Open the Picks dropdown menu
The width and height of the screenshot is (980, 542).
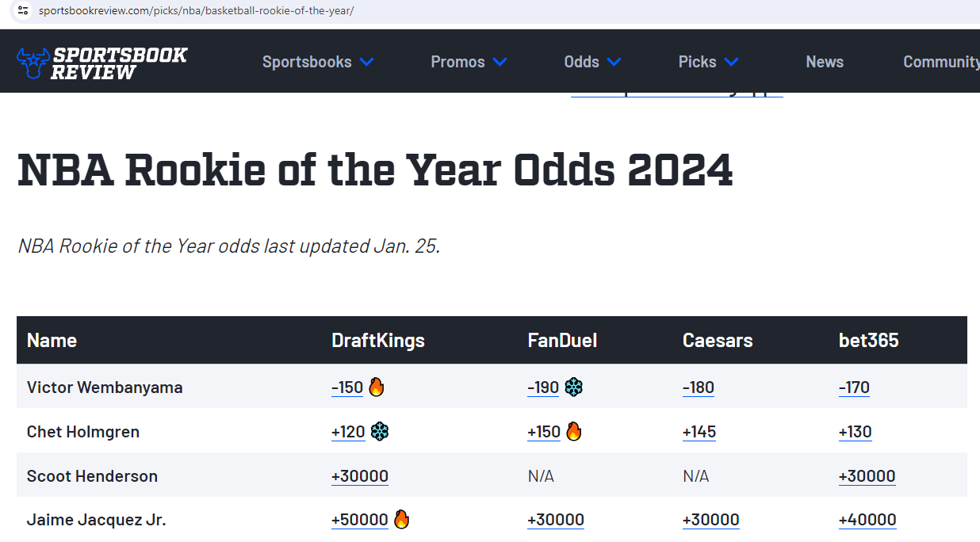coord(708,62)
